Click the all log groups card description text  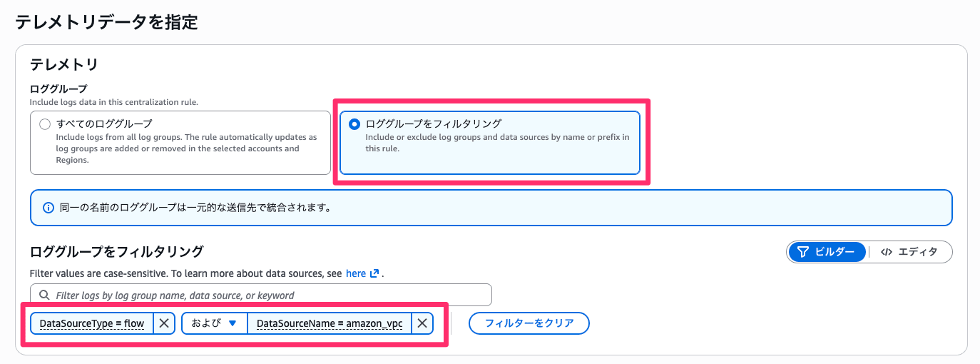[186, 148]
